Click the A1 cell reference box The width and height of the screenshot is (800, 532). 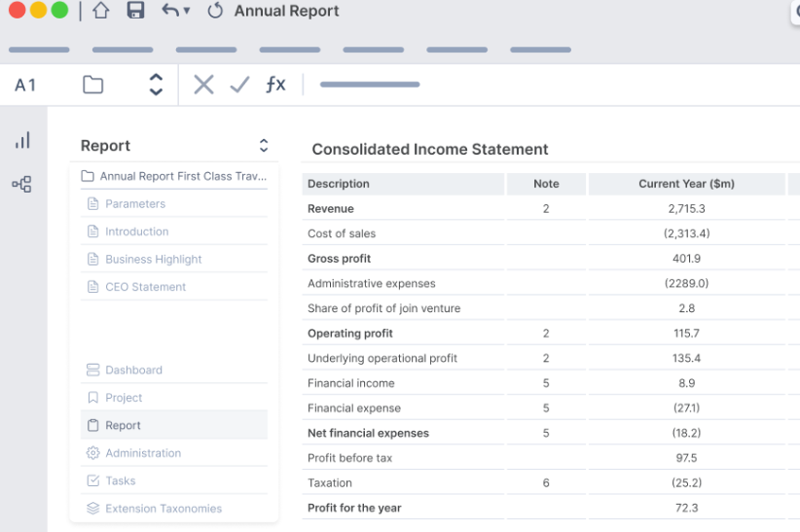pyautogui.click(x=25, y=86)
